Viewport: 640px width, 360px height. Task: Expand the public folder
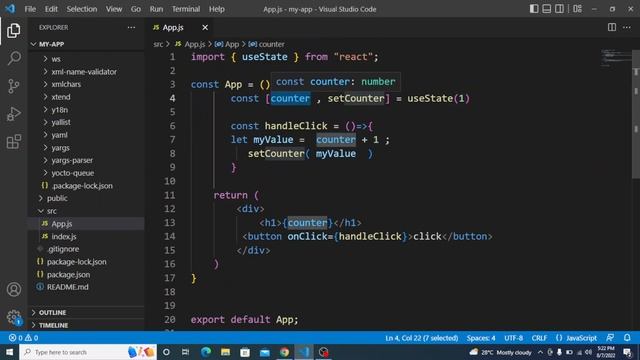(x=87, y=198)
